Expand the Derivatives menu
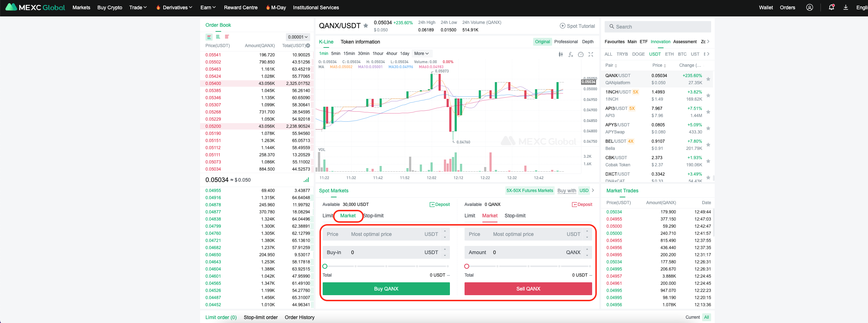 [x=177, y=7]
